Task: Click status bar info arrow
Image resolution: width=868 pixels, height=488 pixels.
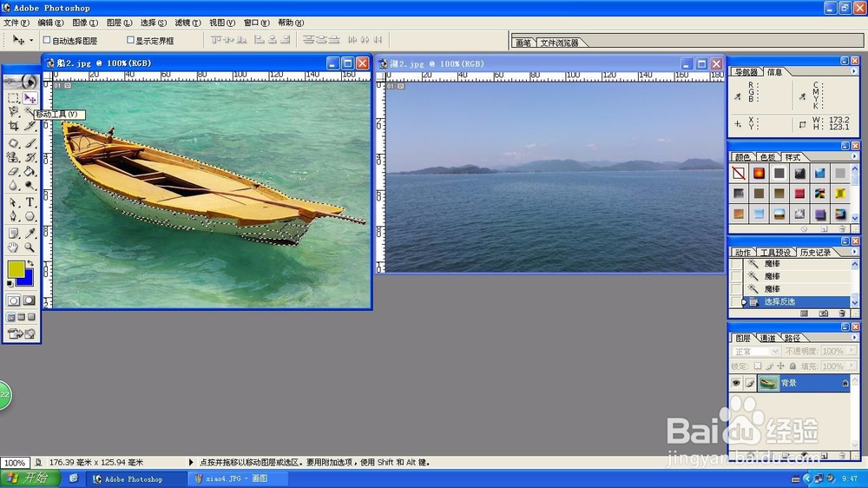Action: click(191, 462)
